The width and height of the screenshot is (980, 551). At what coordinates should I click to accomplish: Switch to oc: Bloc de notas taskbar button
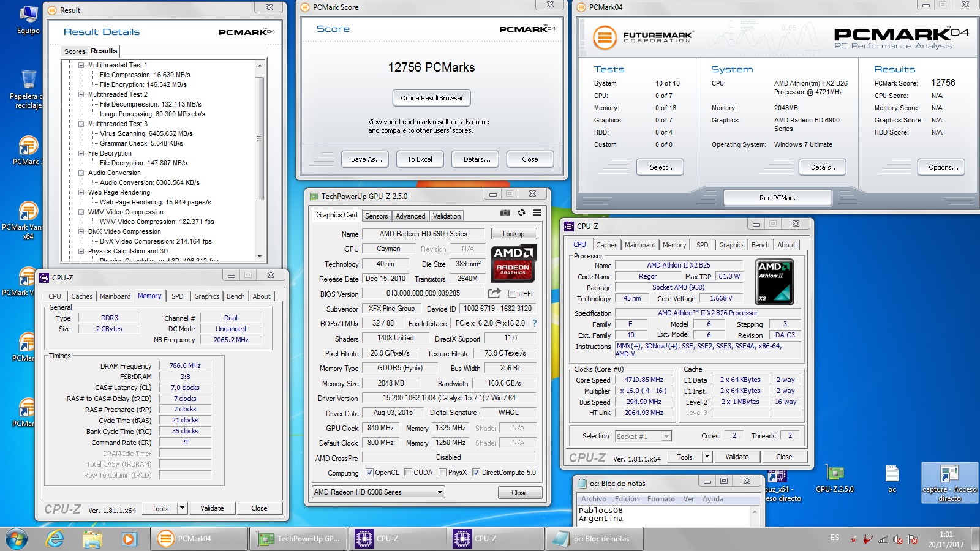[x=594, y=539]
